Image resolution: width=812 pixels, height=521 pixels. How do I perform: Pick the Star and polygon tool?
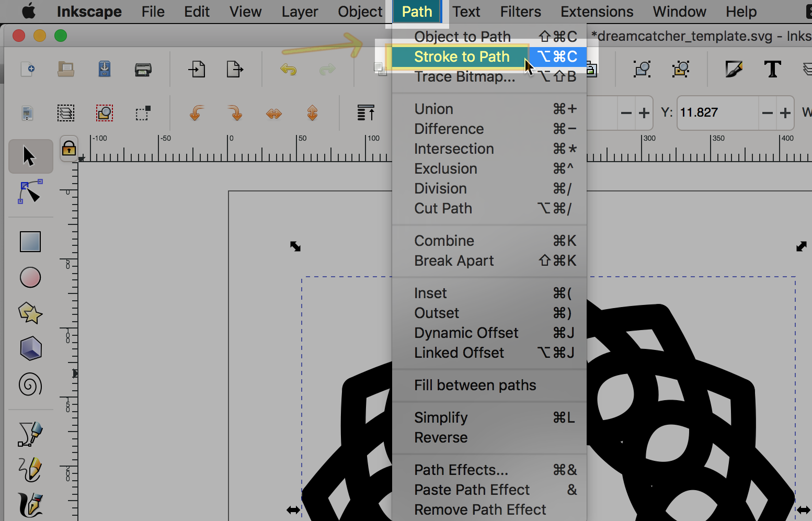(30, 313)
